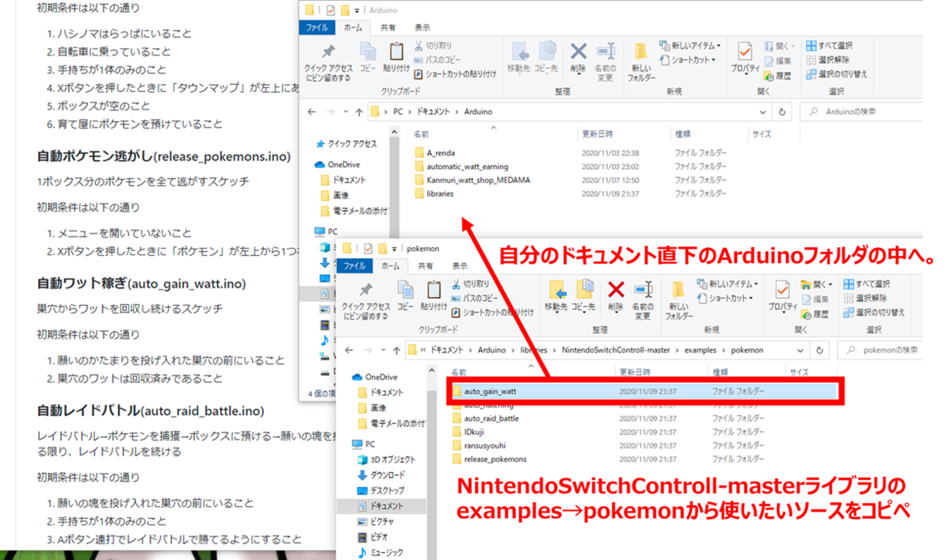Create New folder in Arduino window
This screenshot has width=951, height=560.
click(642, 62)
